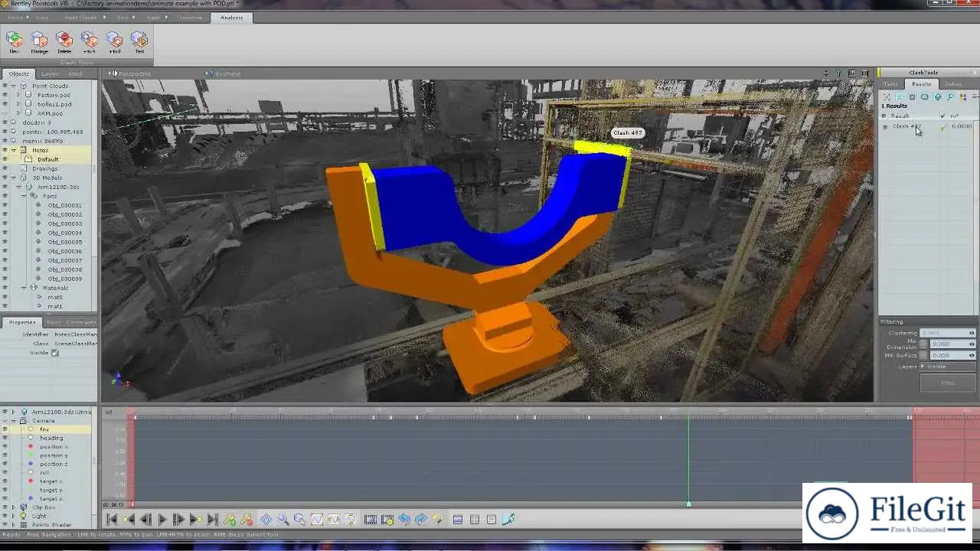Open the Results tab in ClashTools
The height and width of the screenshot is (551, 980).
click(922, 84)
